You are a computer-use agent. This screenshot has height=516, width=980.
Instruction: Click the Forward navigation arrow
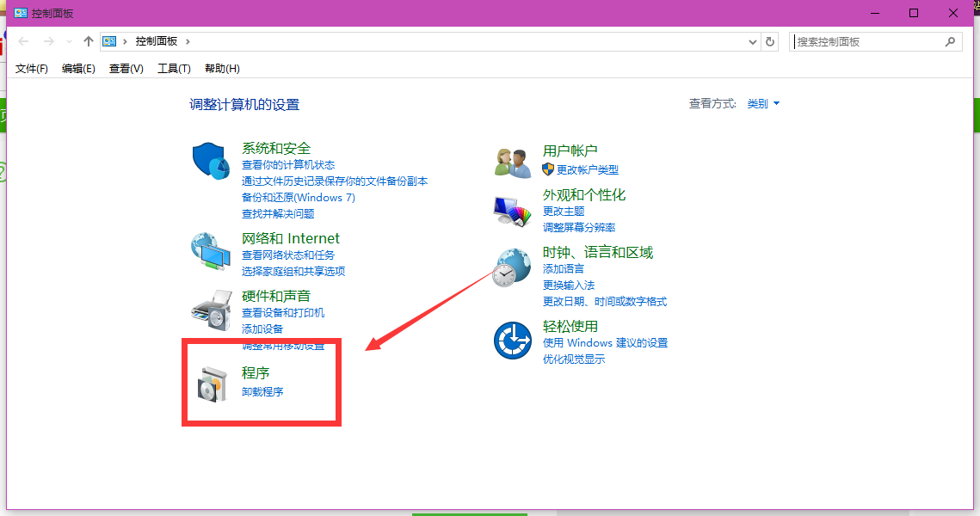(48, 41)
